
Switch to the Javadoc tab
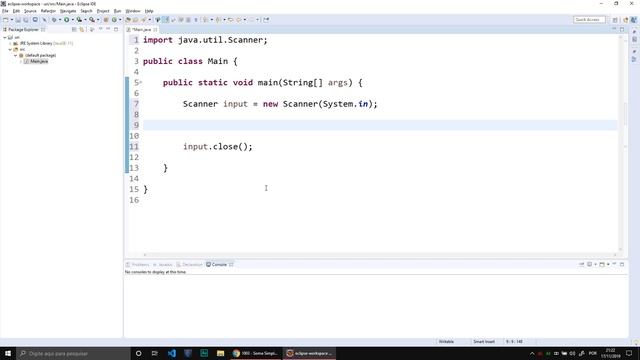[162, 264]
